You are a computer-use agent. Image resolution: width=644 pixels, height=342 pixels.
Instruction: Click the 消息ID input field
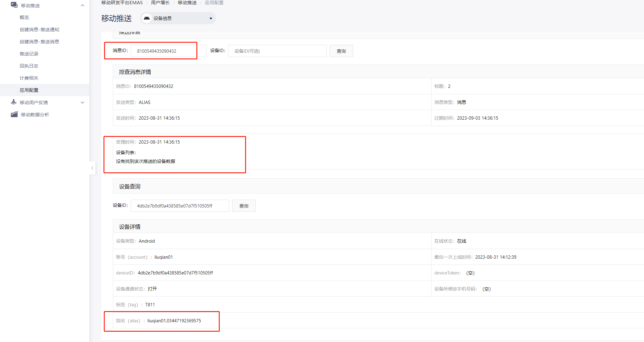(169, 51)
